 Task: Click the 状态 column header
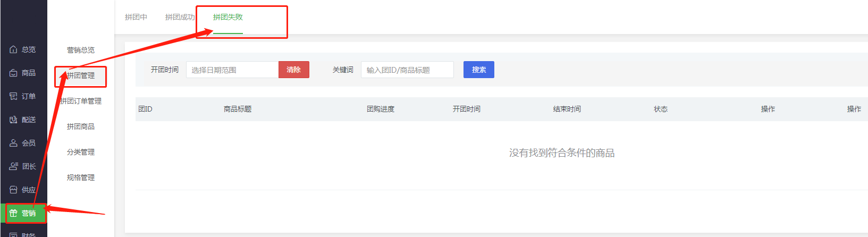coord(661,109)
